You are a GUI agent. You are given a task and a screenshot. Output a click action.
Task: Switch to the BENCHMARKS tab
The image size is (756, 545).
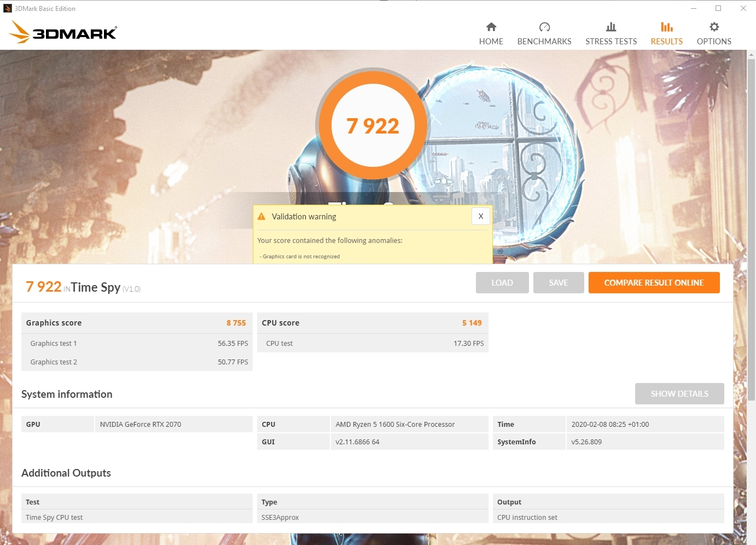coord(544,33)
